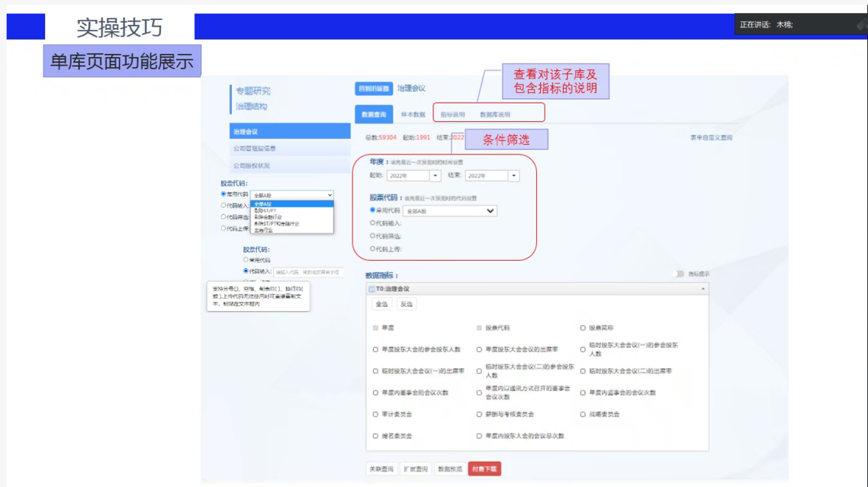Choose the 代码上传 radio in the circled filter
This screenshot has width=868, height=487.
(x=373, y=248)
